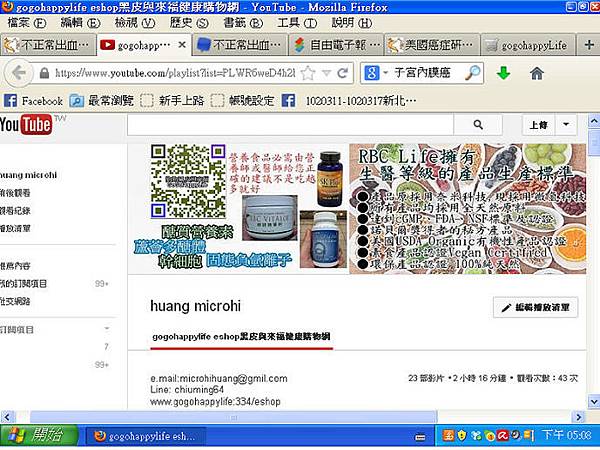Click the YouTube search magnifier button
Screen dimensions: 600x450
(478, 125)
